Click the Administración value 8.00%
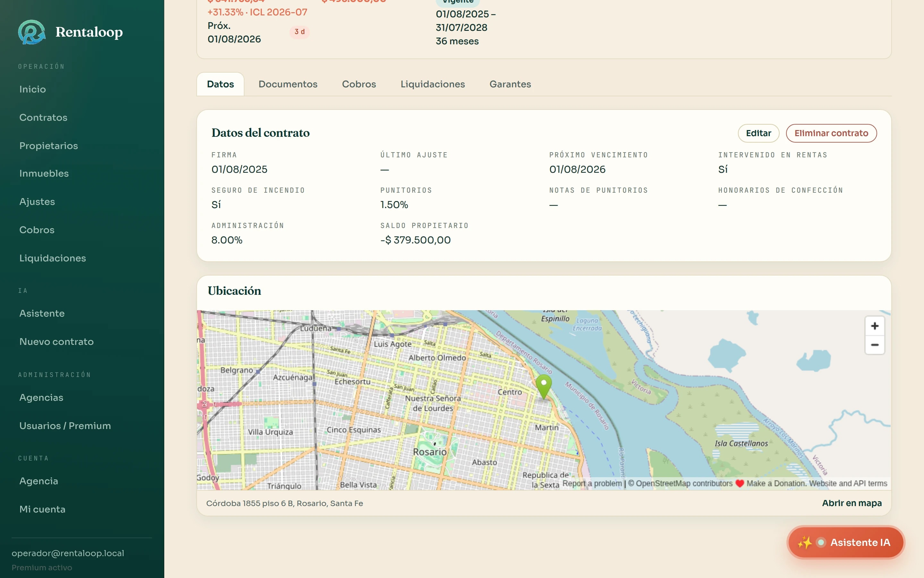The width and height of the screenshot is (924, 578). 227,240
